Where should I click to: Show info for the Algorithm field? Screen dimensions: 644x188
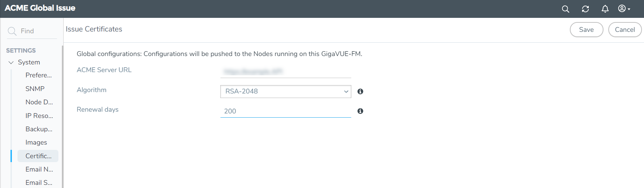coord(360,91)
